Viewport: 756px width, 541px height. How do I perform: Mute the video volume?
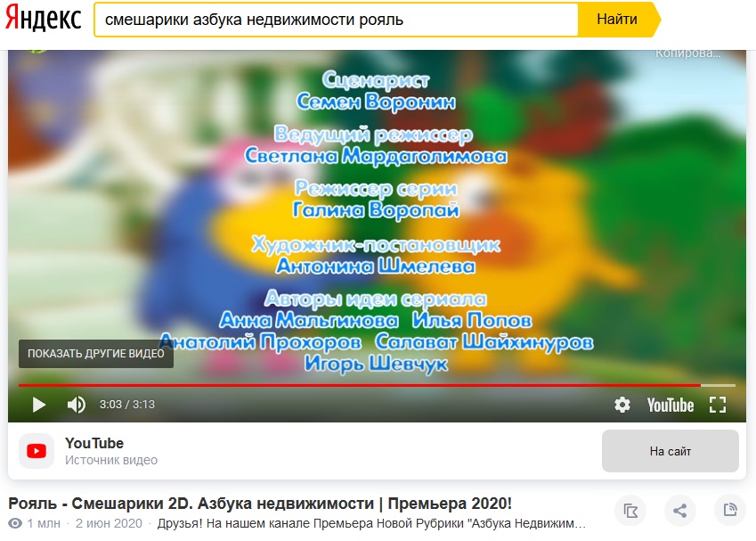[77, 405]
